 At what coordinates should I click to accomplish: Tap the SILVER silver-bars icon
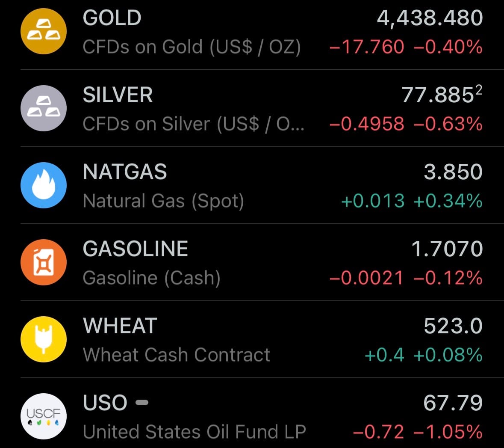tap(44, 108)
